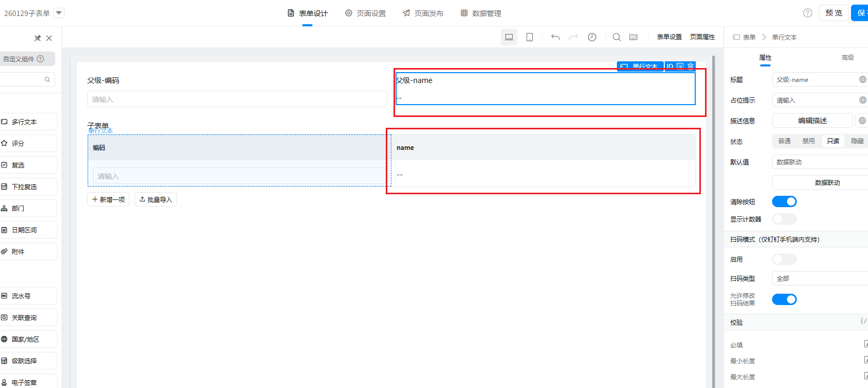Set field status to 普通

(784, 141)
